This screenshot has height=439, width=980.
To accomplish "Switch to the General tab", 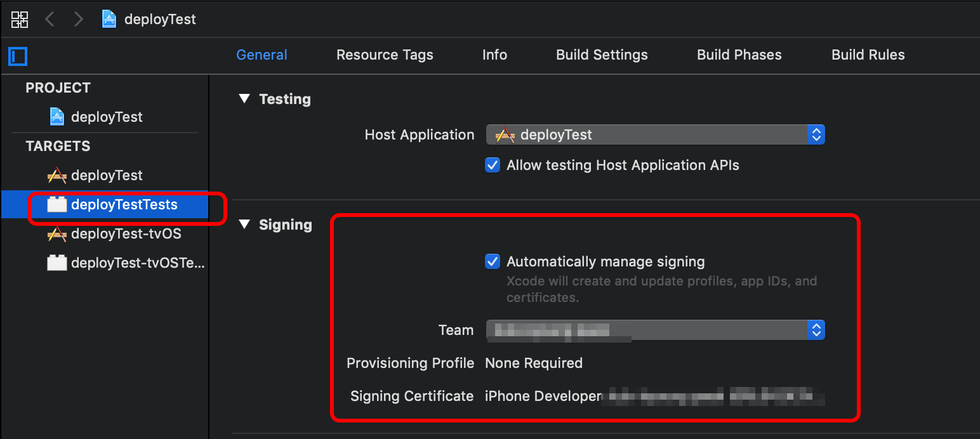I will pyautogui.click(x=262, y=55).
